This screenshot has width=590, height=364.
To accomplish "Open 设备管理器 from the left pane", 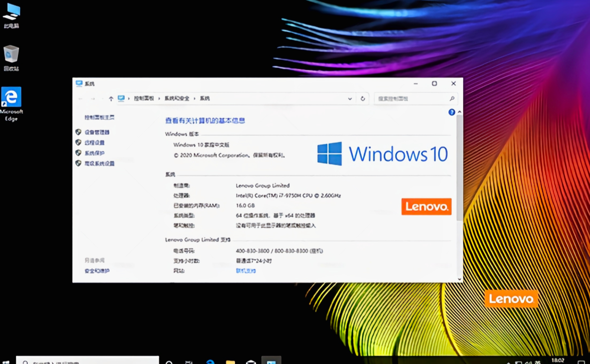I will pos(97,132).
